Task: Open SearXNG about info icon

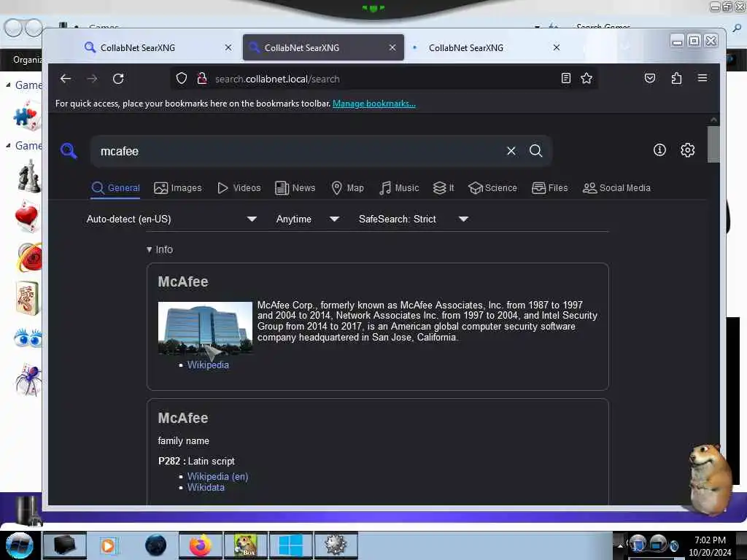Action: pos(659,150)
